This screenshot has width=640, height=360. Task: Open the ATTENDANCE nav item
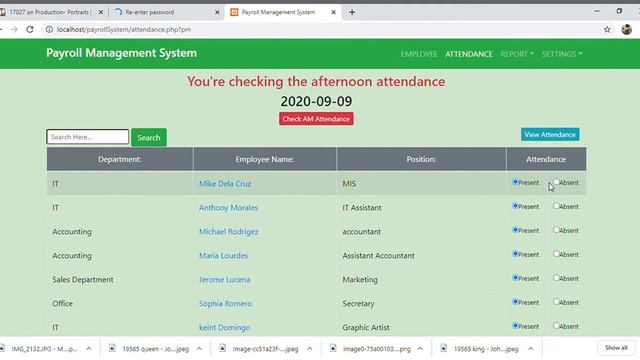pos(469,54)
